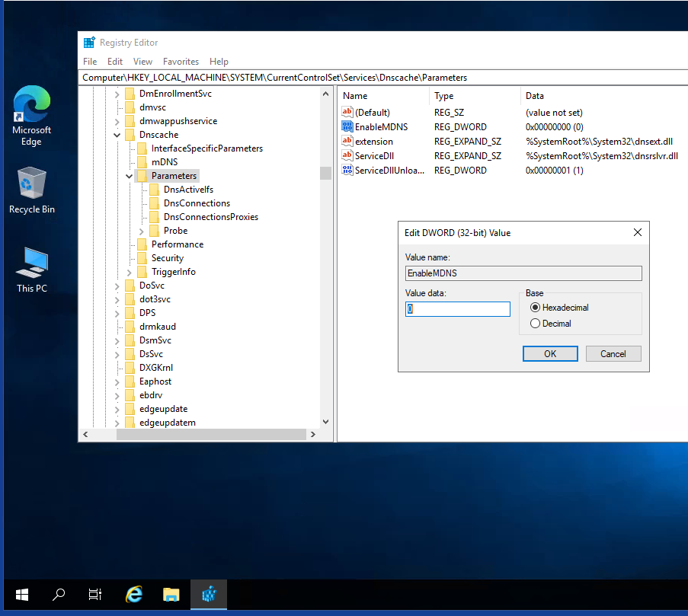Select the extension value icon
This screenshot has height=616, width=688.
point(347,141)
